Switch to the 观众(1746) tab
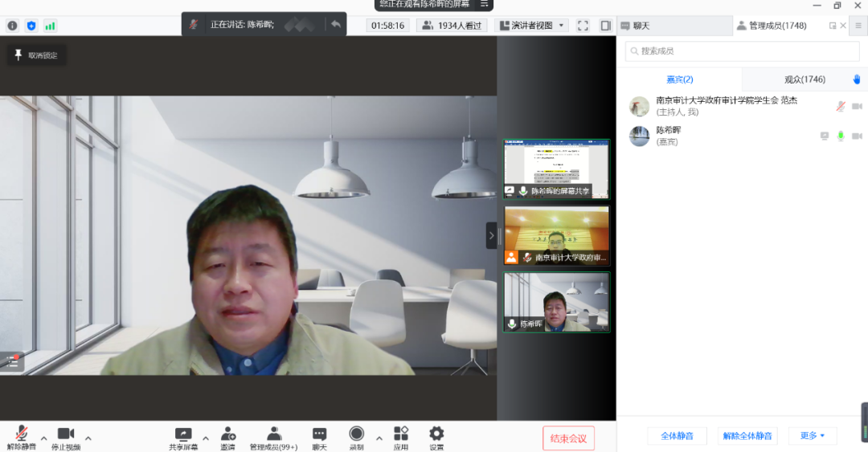Screen dimensions: 868x452 point(805,79)
